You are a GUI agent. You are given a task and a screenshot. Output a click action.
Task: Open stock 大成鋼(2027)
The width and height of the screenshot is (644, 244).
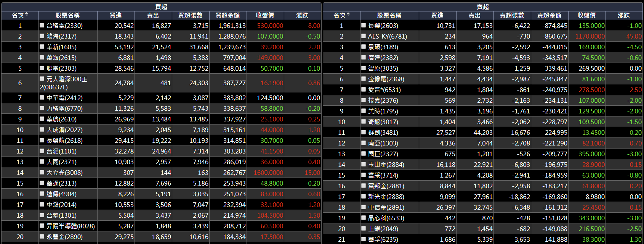(x=64, y=130)
